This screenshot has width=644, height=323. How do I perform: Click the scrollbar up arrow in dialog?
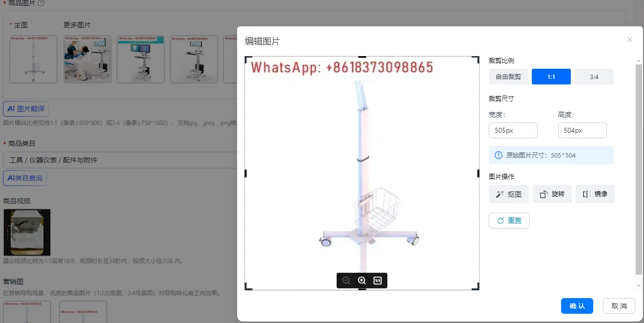639,61
